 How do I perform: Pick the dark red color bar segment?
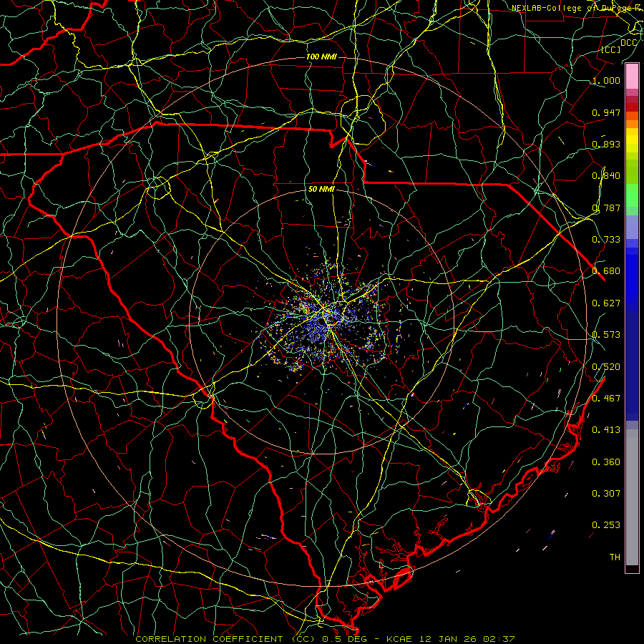point(632,107)
